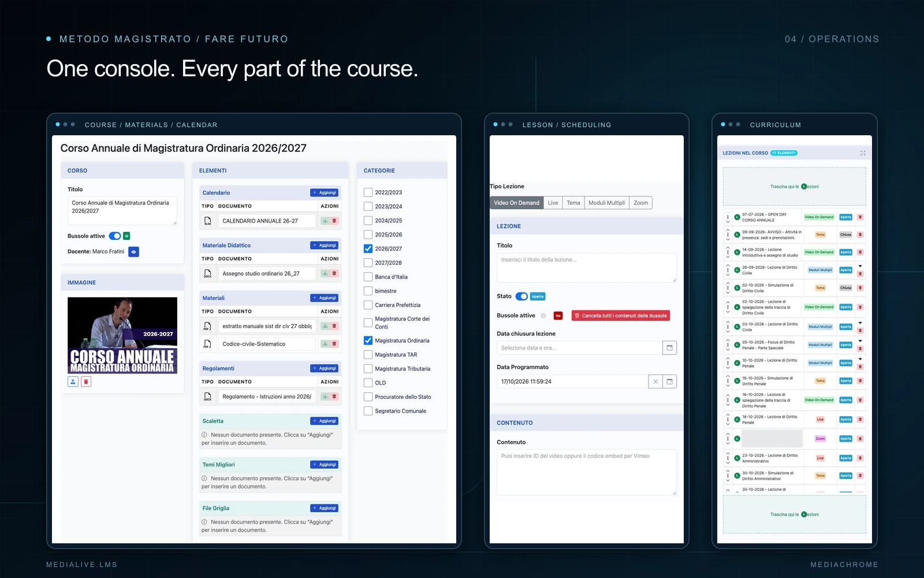This screenshot has width=924, height=578.
Task: Select Video On Demand lesson type
Action: 516,203
